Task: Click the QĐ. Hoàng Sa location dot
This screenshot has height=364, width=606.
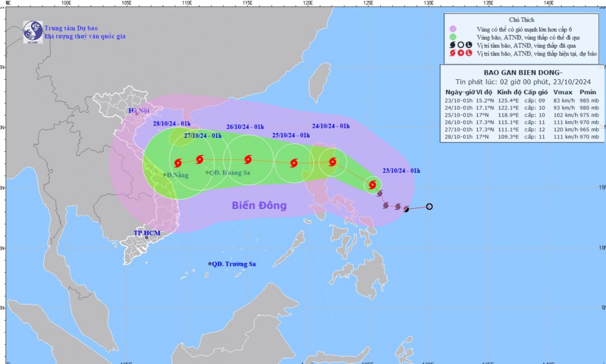Action: (x=207, y=173)
